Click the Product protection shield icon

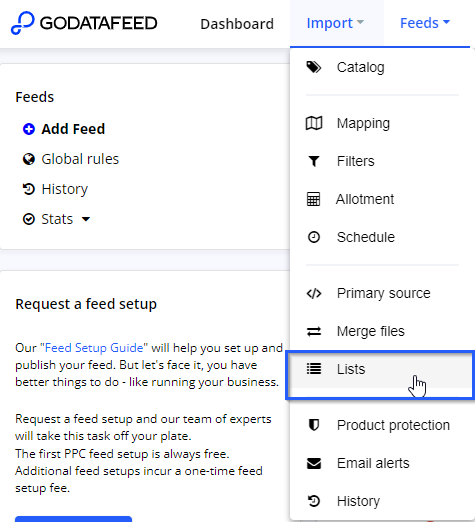coord(314,425)
